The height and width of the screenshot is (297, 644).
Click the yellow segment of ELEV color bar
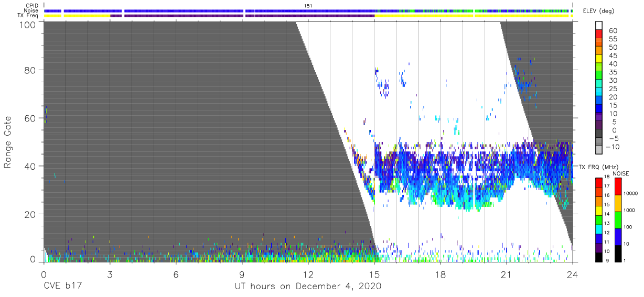point(599,60)
